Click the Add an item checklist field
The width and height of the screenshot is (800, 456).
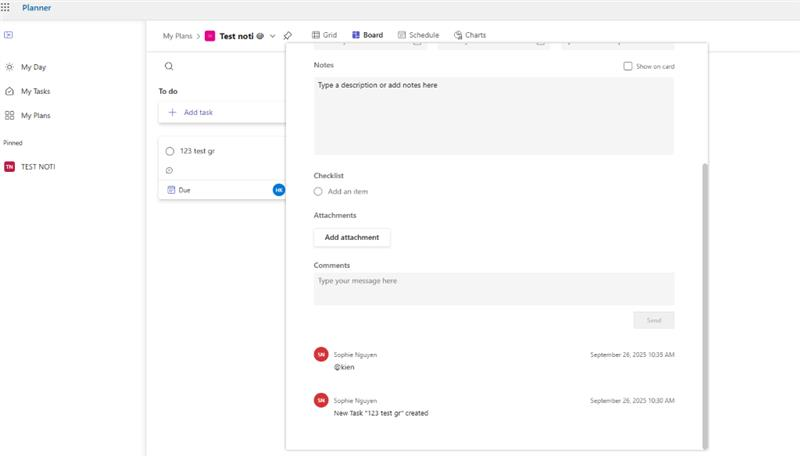[x=347, y=191]
